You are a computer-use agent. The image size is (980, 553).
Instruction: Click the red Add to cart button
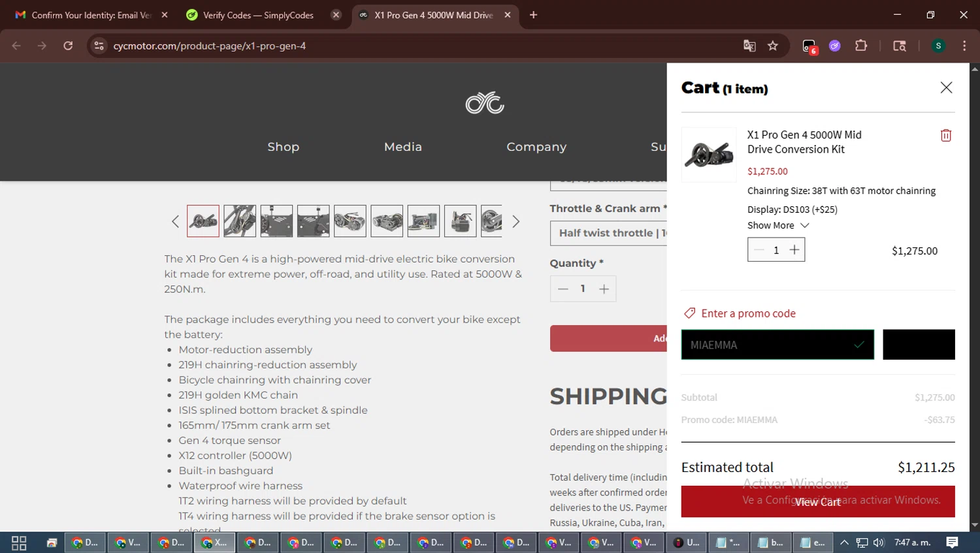pyautogui.click(x=609, y=338)
